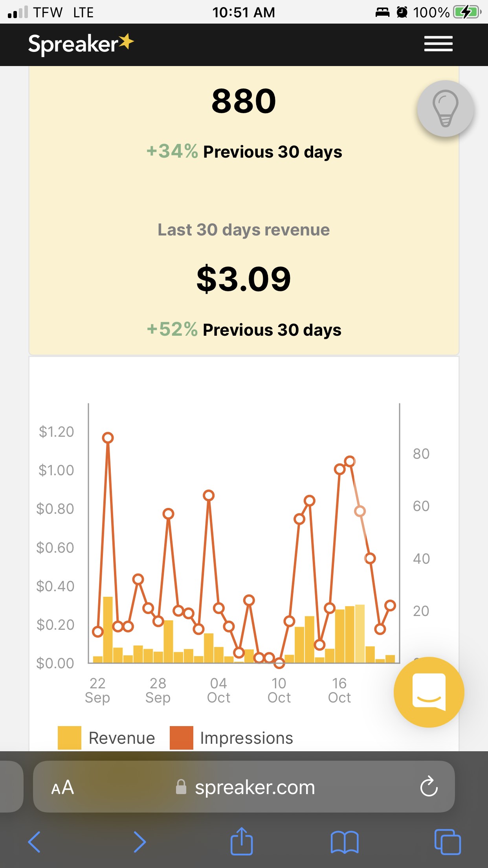Tap the 880 total value
This screenshot has width=488, height=868.
coord(244,101)
